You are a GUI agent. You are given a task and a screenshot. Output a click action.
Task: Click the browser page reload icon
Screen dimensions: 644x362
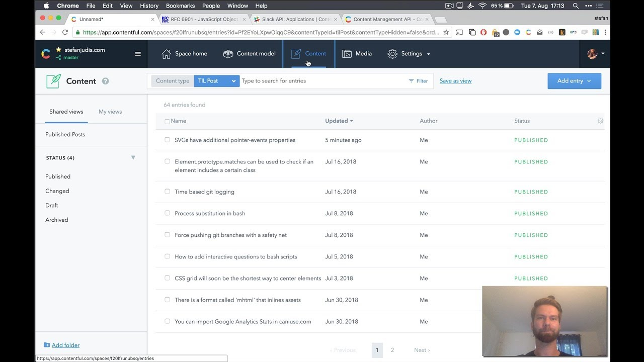[x=65, y=32]
